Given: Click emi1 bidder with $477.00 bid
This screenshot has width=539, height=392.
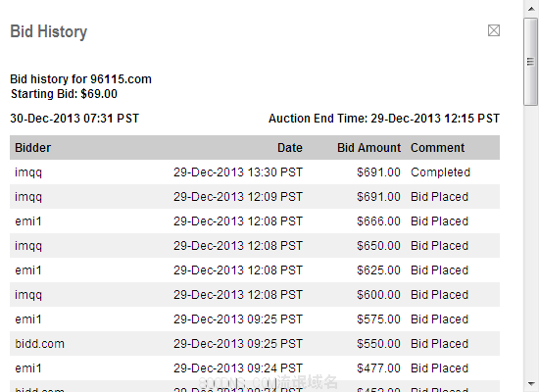Looking at the screenshot, I should pyautogui.click(x=28, y=368).
